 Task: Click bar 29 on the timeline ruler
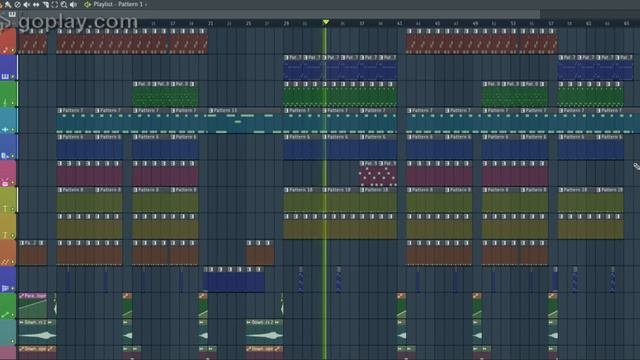(x=286, y=24)
